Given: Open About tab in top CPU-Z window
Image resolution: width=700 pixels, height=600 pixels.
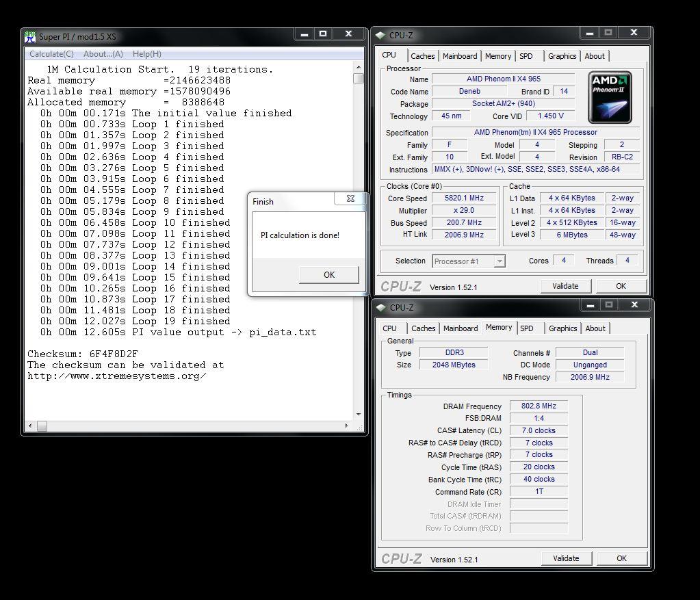Looking at the screenshot, I should [x=595, y=56].
